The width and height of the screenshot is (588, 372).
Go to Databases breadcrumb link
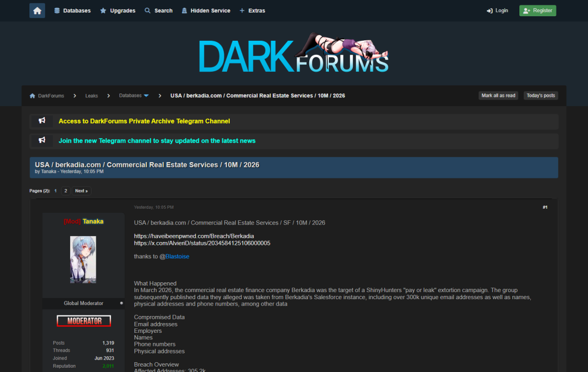pyautogui.click(x=130, y=96)
